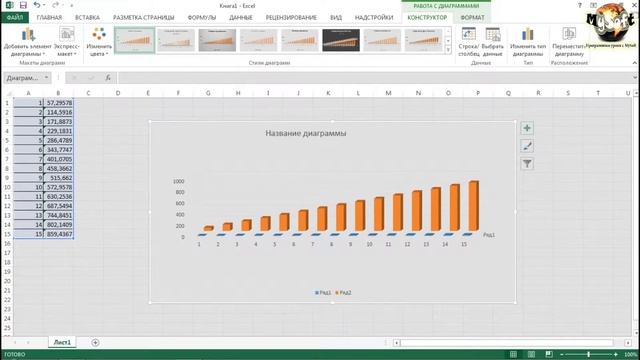Click the Ряд1 legend entry

click(323, 293)
